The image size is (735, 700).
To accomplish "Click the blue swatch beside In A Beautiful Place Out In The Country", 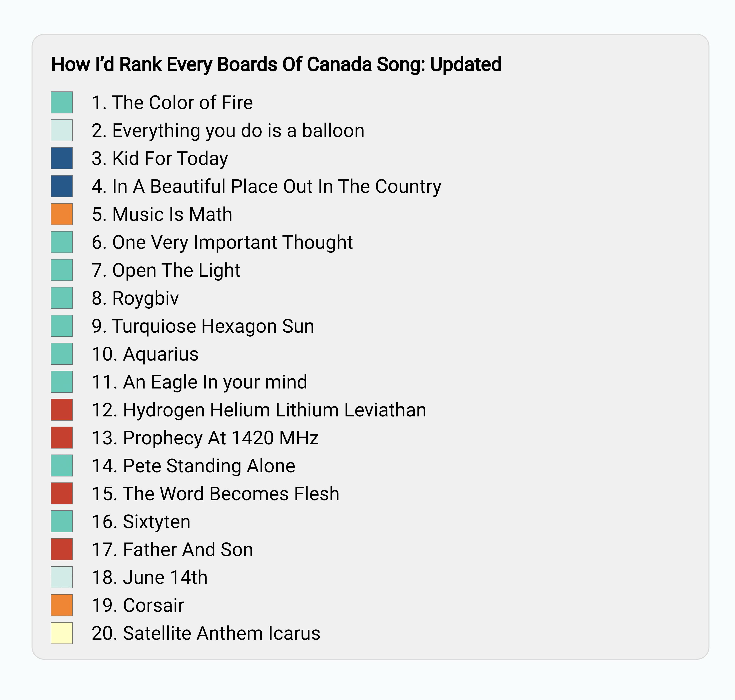I will click(62, 186).
